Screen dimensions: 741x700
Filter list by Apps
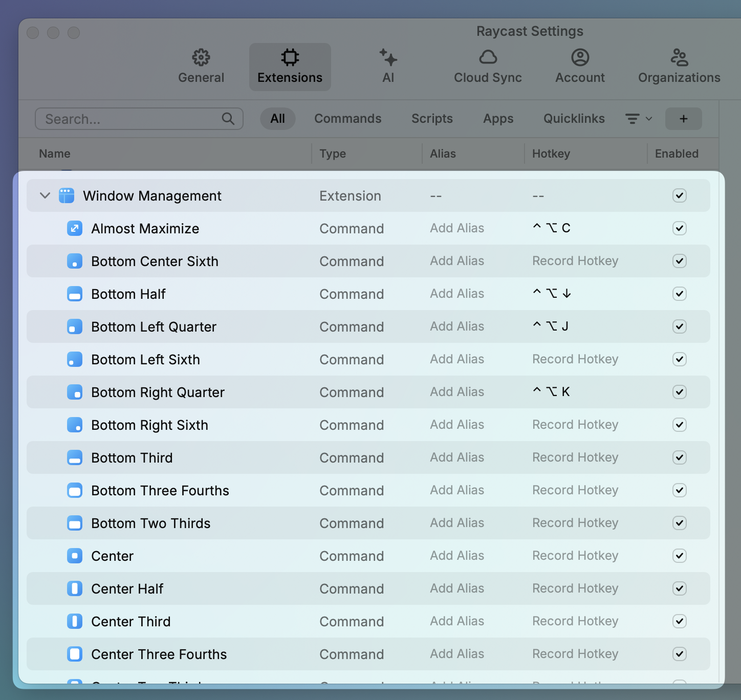[498, 119]
